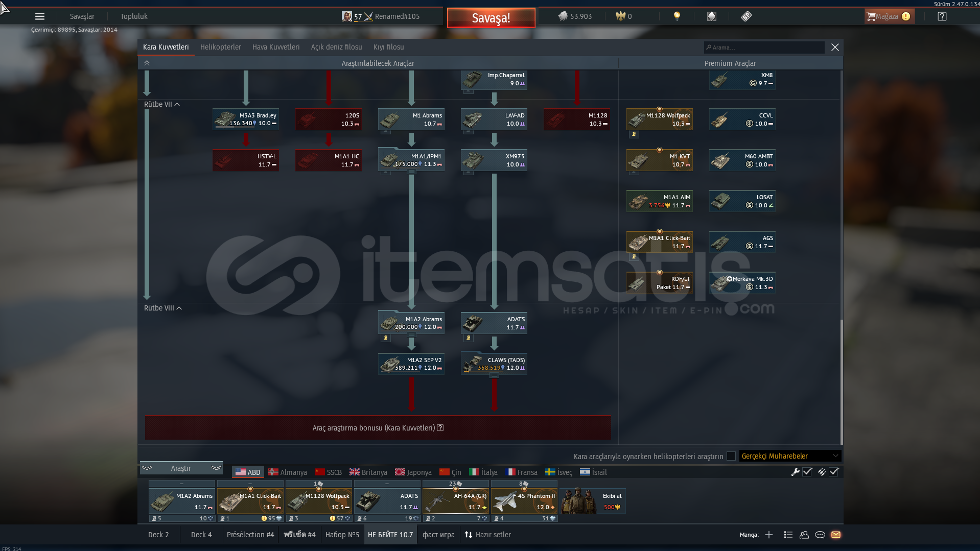Toggle auto-repair wrench checkbox
Image resolution: width=980 pixels, height=551 pixels.
(x=807, y=472)
